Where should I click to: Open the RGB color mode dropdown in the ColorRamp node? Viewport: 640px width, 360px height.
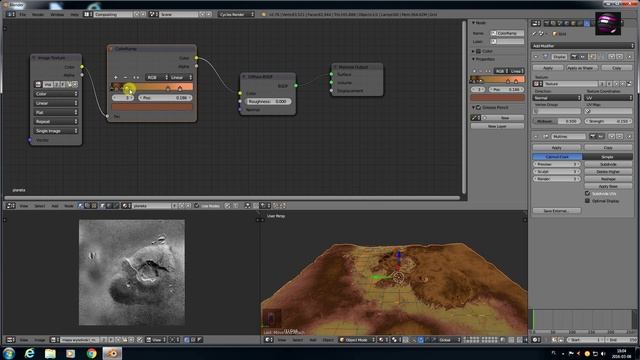(157, 77)
